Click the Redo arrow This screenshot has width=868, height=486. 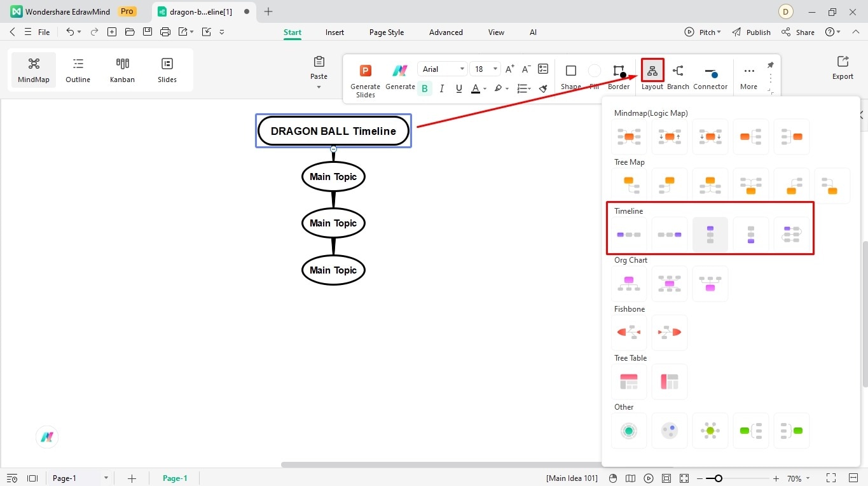94,32
